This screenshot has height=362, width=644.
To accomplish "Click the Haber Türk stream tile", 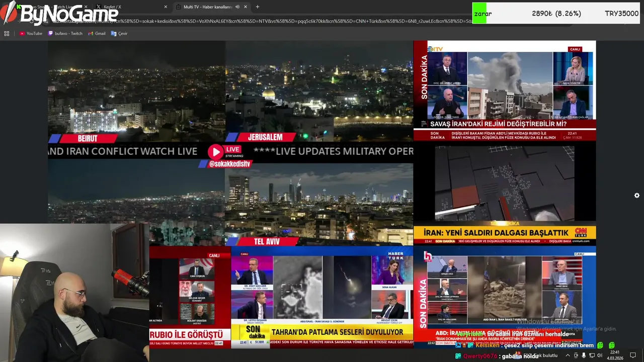I will [322, 297].
